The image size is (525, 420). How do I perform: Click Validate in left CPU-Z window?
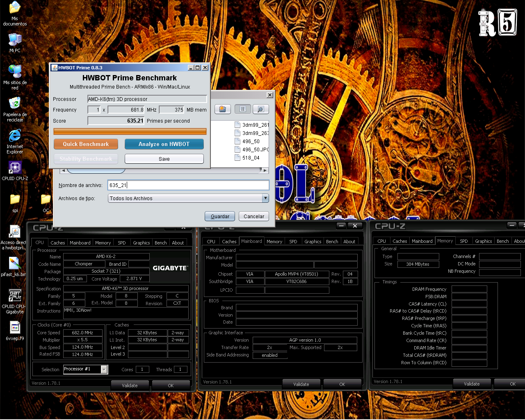pyautogui.click(x=130, y=385)
